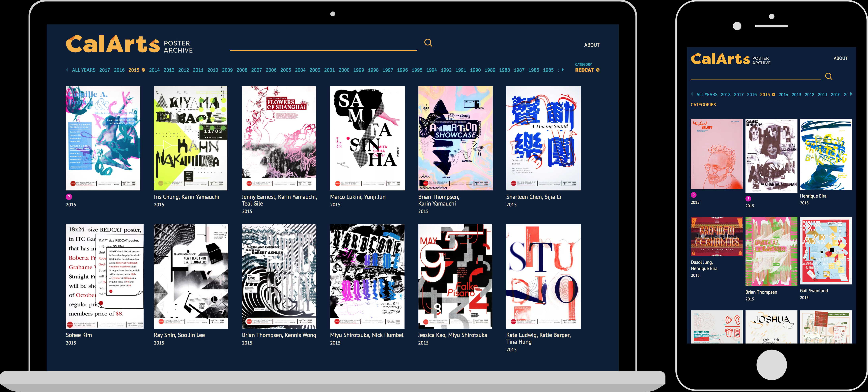
Task: Open ABOUT on the laptop
Action: (592, 45)
